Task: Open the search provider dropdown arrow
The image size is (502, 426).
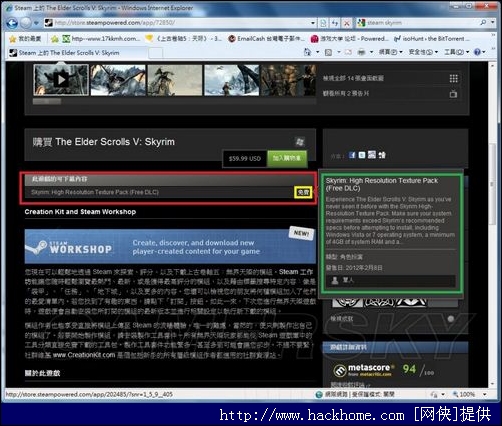Action: click(x=492, y=22)
